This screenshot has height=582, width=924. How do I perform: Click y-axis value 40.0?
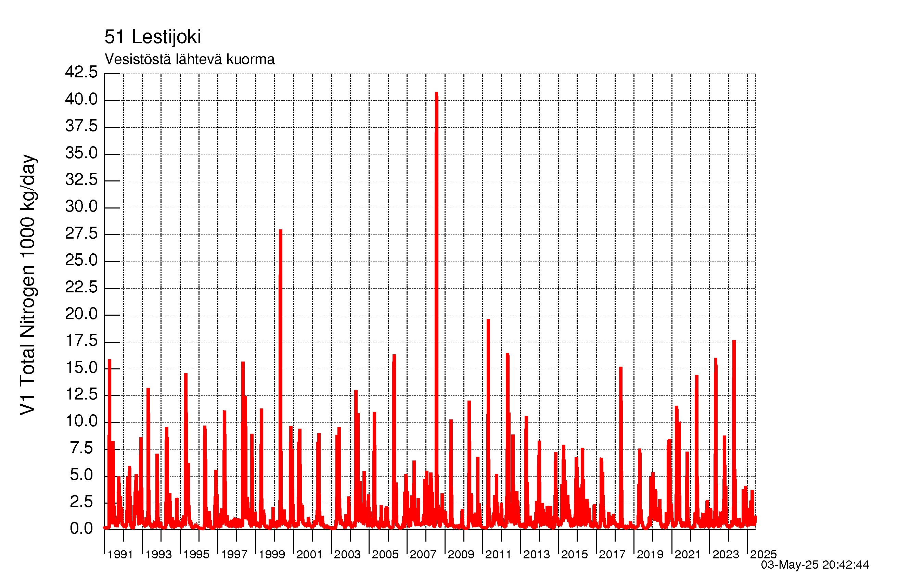click(81, 99)
